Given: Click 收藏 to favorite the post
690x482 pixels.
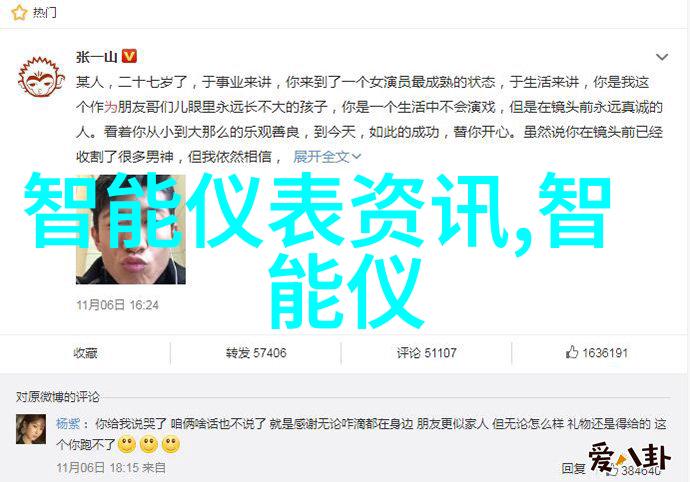Looking at the screenshot, I should tap(85, 353).
